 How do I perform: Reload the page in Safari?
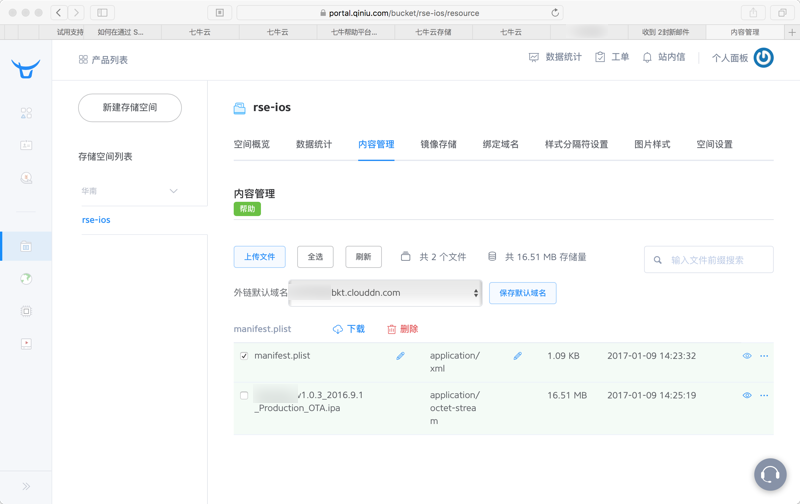pos(555,13)
